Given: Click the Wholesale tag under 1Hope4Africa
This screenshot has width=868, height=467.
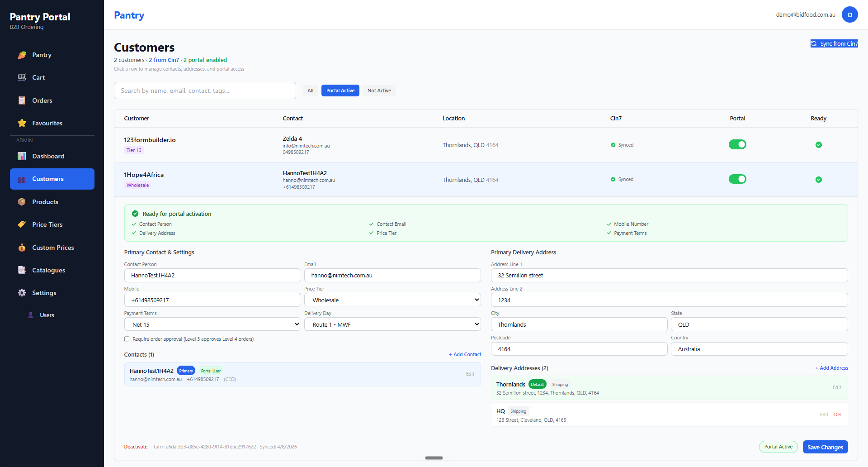Looking at the screenshot, I should (x=137, y=185).
